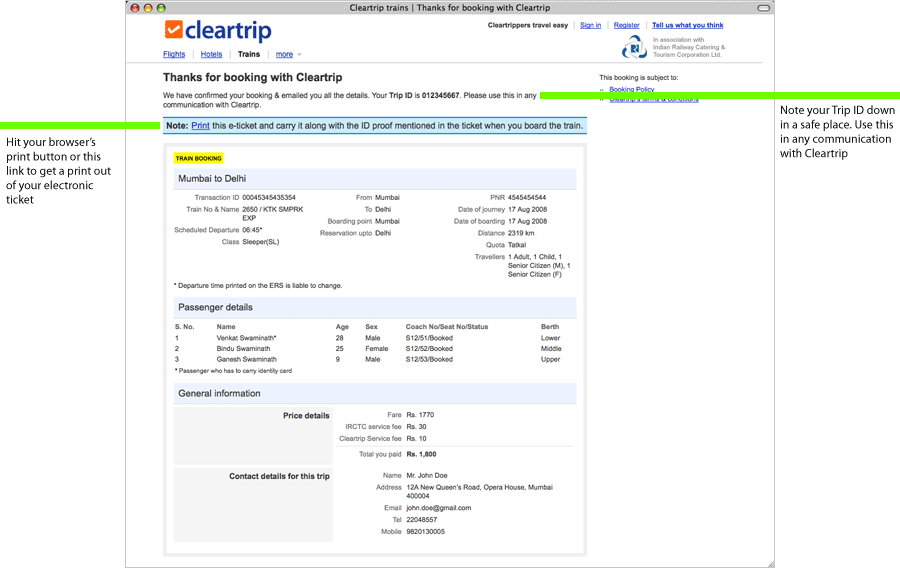Click the distance value 2319 km
900x568 pixels.
coord(521,233)
